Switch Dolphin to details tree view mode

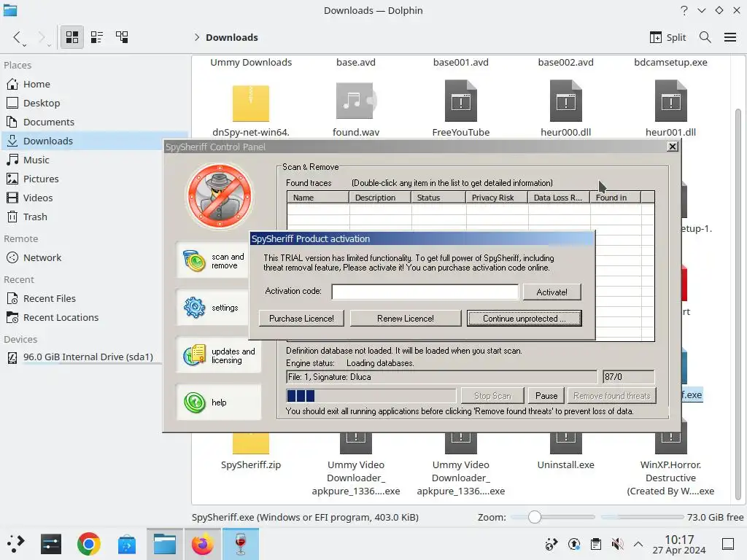tap(122, 37)
